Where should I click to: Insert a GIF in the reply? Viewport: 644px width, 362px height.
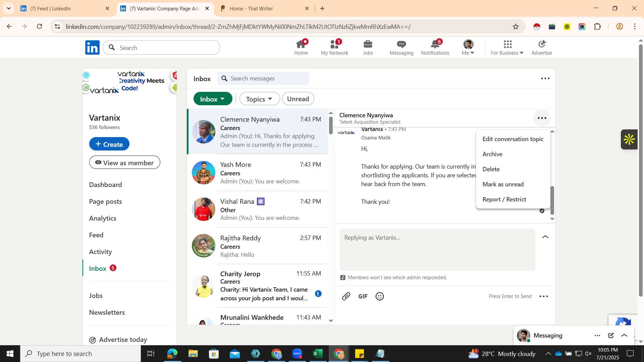pyautogui.click(x=363, y=296)
